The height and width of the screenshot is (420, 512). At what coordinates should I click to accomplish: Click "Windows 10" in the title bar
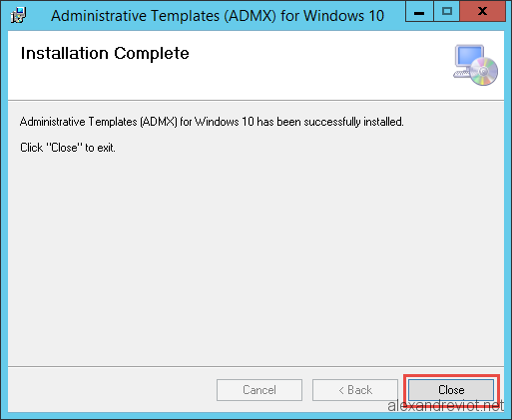click(x=344, y=16)
